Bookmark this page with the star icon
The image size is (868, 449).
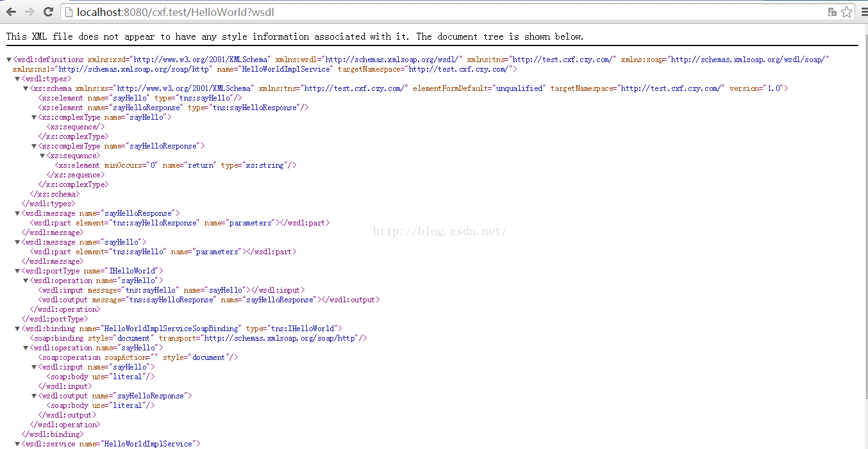[x=847, y=12]
